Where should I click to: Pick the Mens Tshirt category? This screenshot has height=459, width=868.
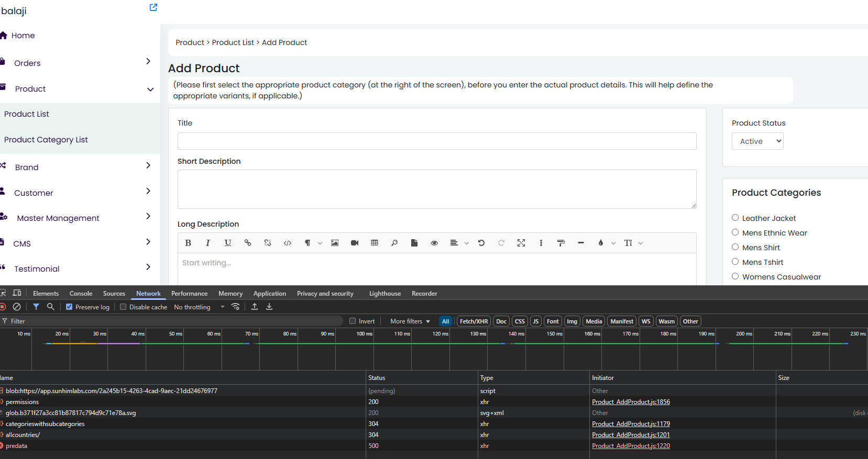735,262
